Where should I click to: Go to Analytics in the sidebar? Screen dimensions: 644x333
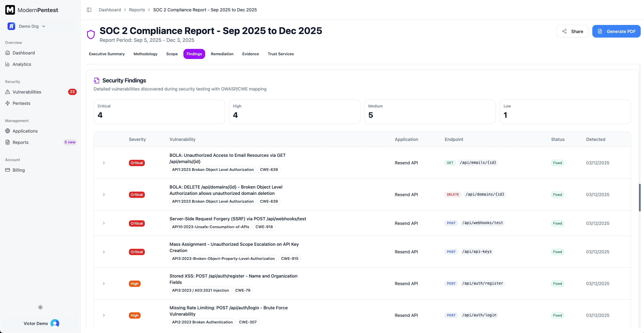22,64
